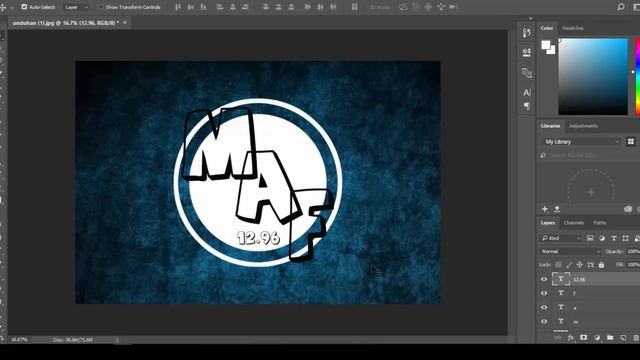Click the MAF logo text on canvas
Viewport: 640px width, 360px height.
(x=257, y=184)
